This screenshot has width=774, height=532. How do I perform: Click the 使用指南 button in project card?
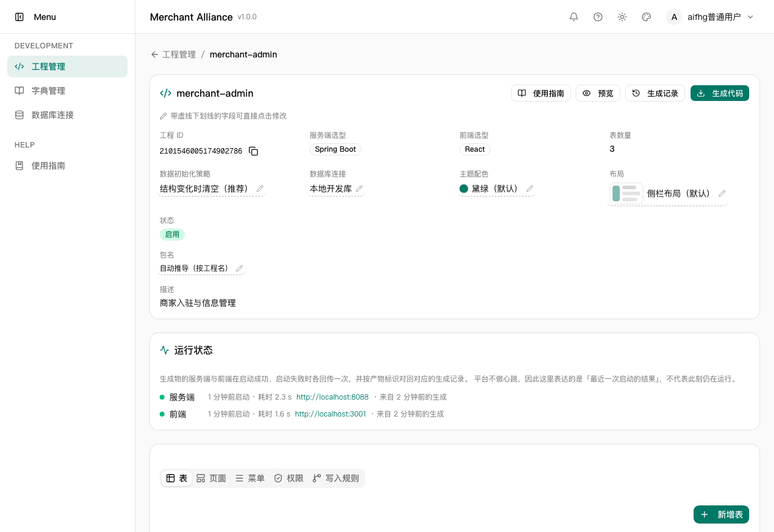[541, 93]
